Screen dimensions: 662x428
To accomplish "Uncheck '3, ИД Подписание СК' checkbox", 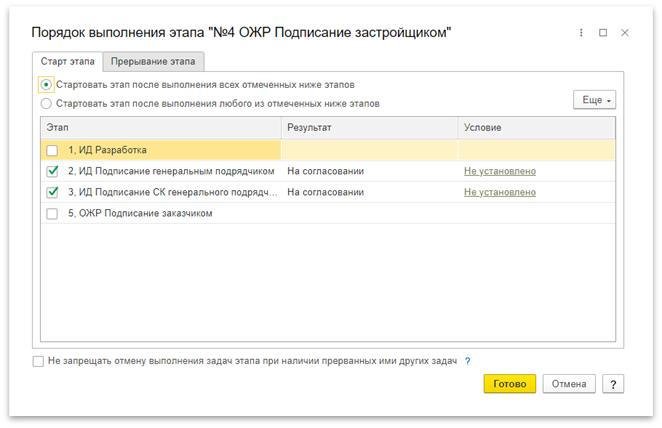I will 53,192.
